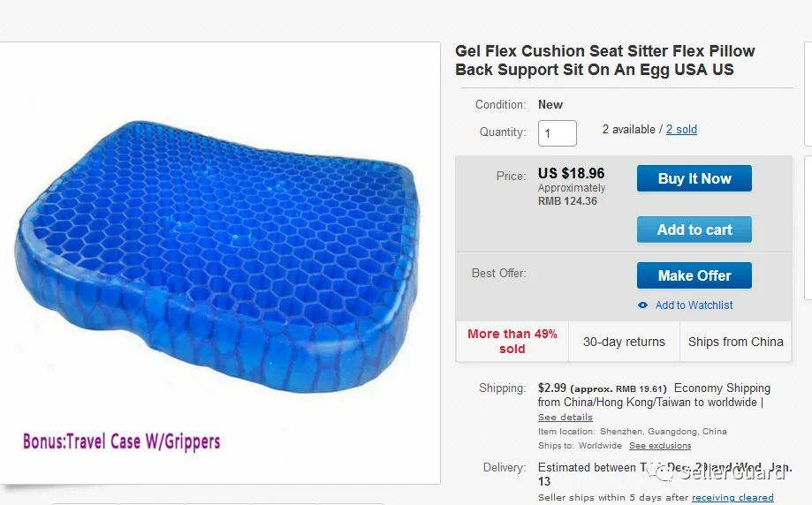The image size is (812, 505).
Task: Click the US $18.96 price text
Action: 571,173
